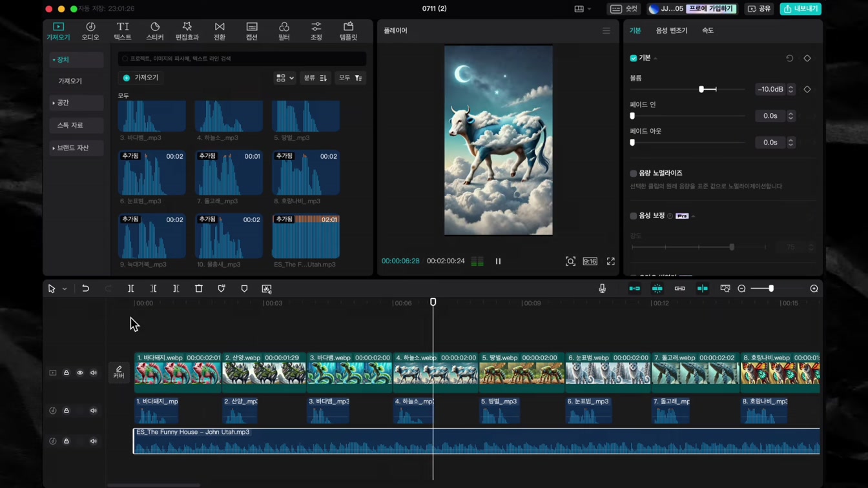Open the 9:16 aspect ratio selector
868x488 pixels.
(590, 261)
